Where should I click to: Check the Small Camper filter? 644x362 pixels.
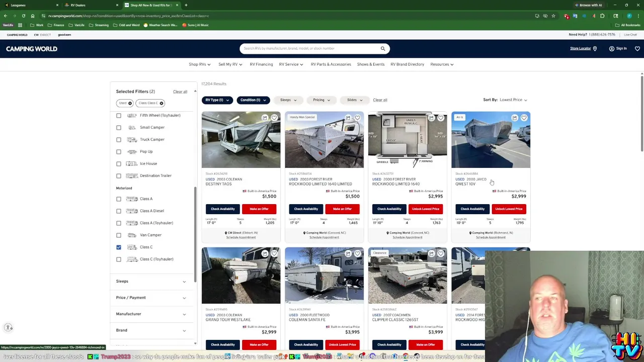click(119, 128)
